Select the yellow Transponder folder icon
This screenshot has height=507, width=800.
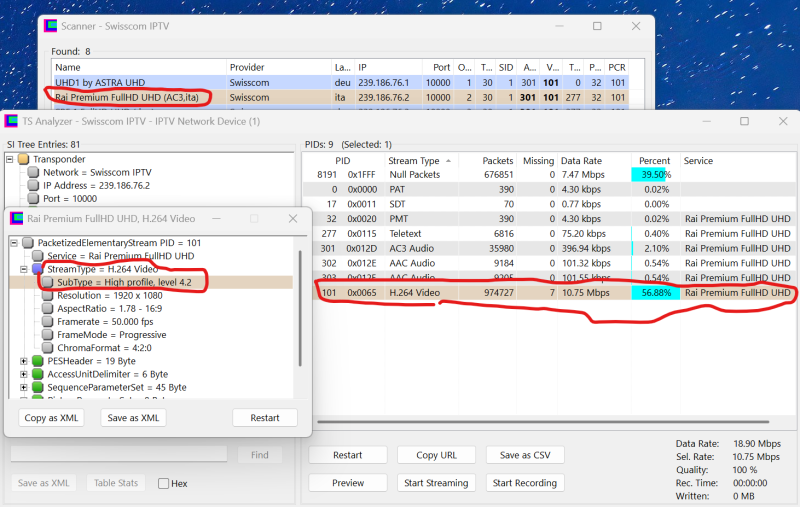pyautogui.click(x=23, y=158)
